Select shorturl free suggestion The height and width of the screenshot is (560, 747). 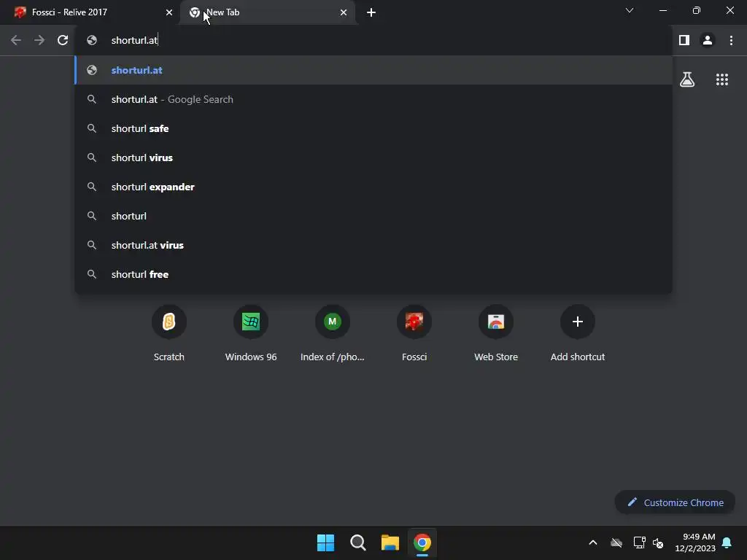click(373, 274)
